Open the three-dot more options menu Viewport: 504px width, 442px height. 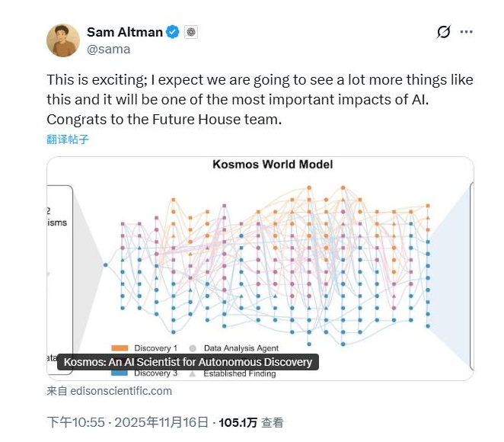pos(467,32)
